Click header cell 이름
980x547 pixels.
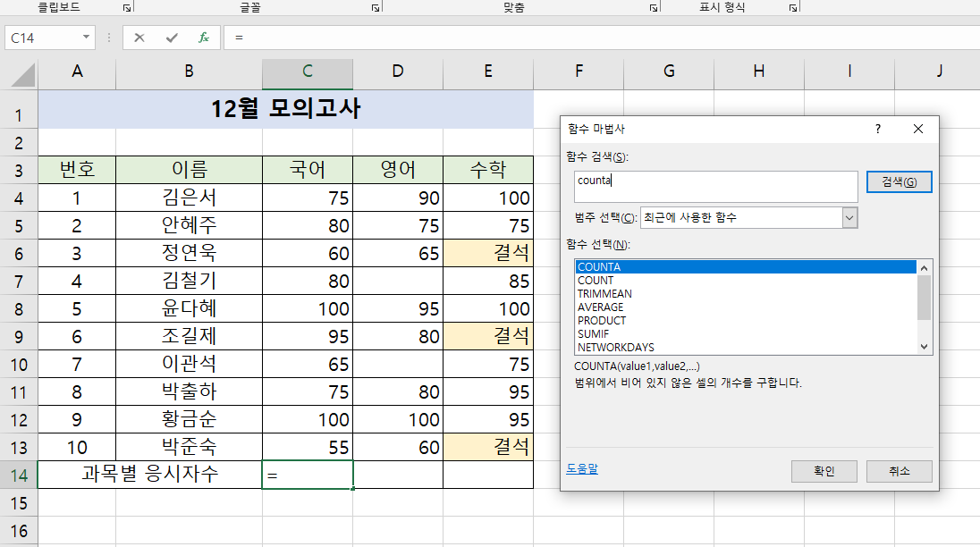(189, 170)
